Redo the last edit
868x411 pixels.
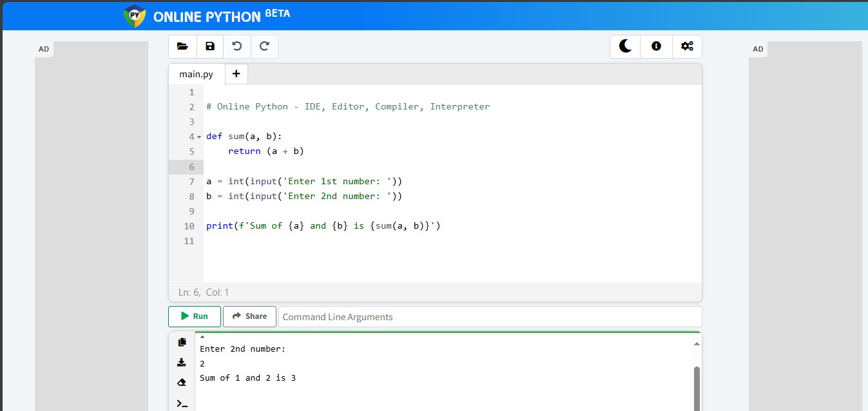click(264, 46)
